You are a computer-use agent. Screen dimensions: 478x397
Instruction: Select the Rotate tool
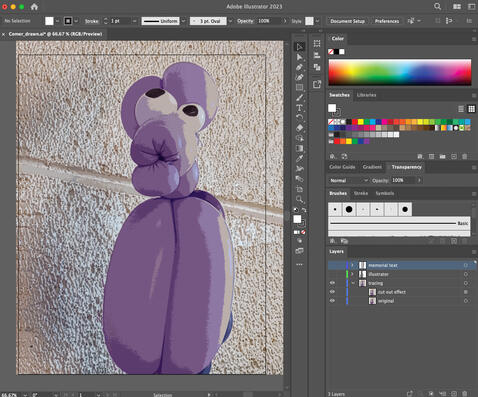(300, 118)
